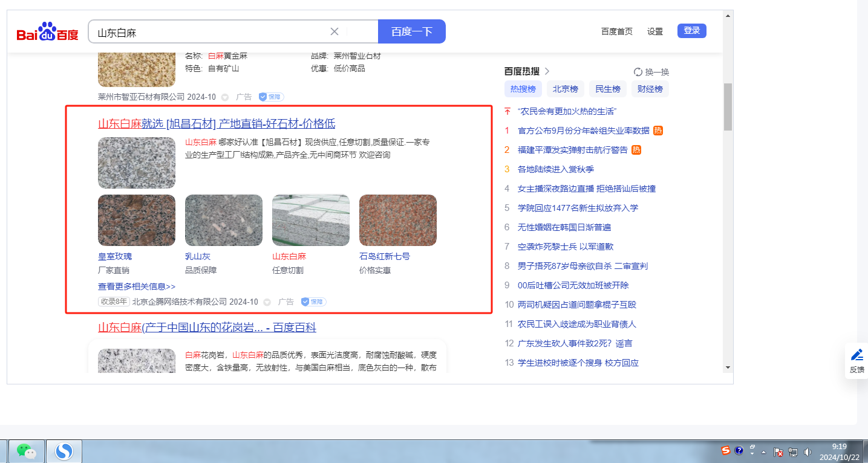Open the language bar options arrow in tray
Image resolution: width=868 pixels, height=463 pixels.
752,454
